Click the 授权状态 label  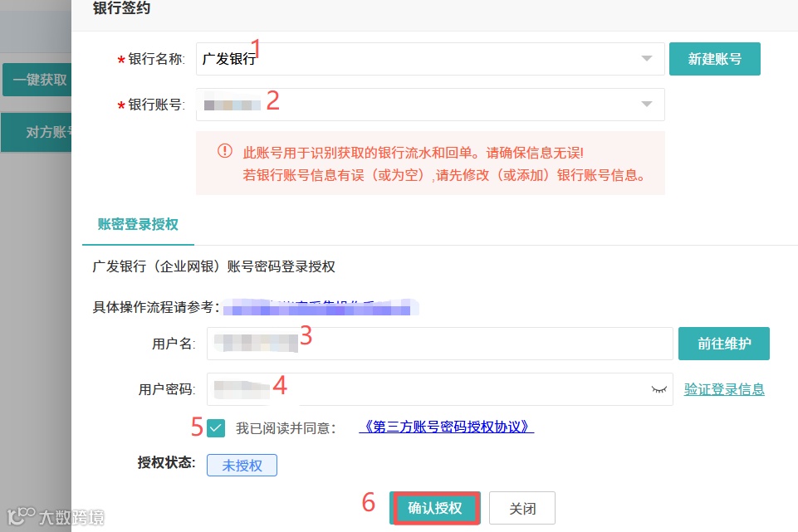coord(166,462)
